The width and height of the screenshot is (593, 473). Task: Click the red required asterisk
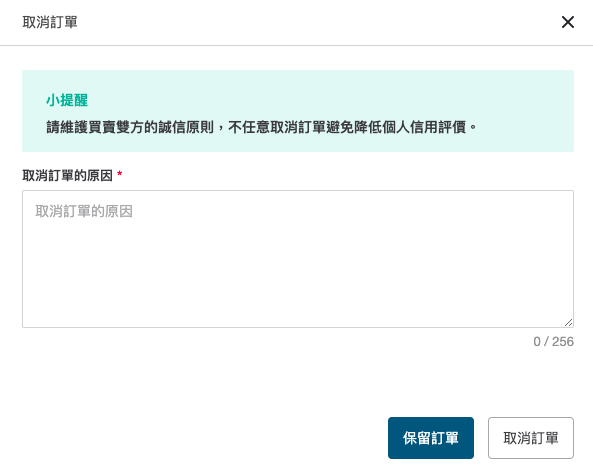point(120,174)
